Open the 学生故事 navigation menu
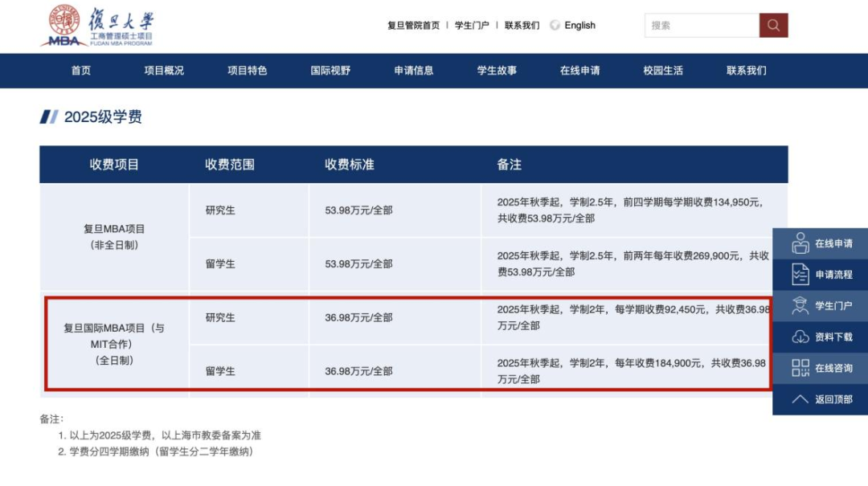 [x=497, y=71]
